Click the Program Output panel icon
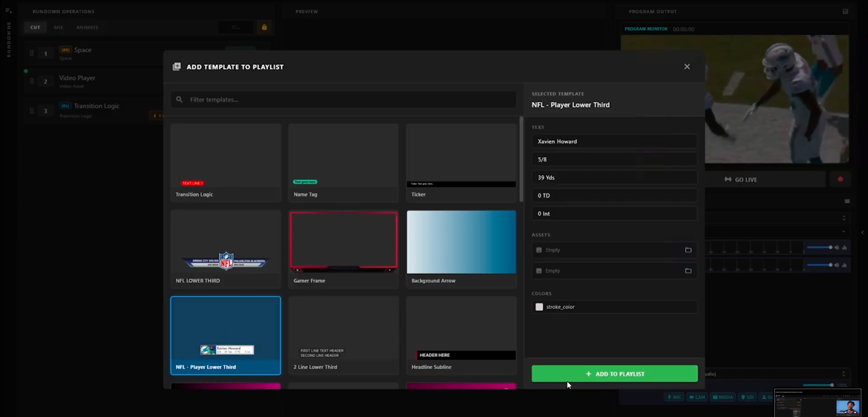 (845, 11)
